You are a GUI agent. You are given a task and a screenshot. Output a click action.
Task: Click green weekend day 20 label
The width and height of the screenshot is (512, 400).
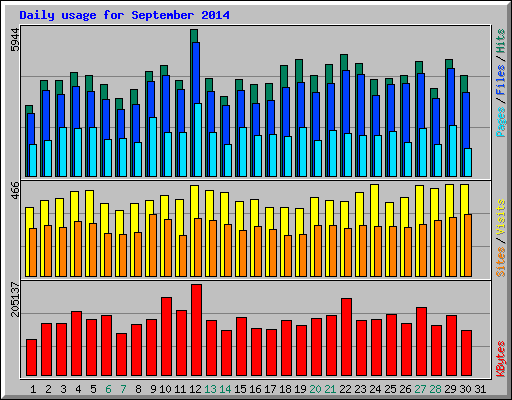(315, 389)
